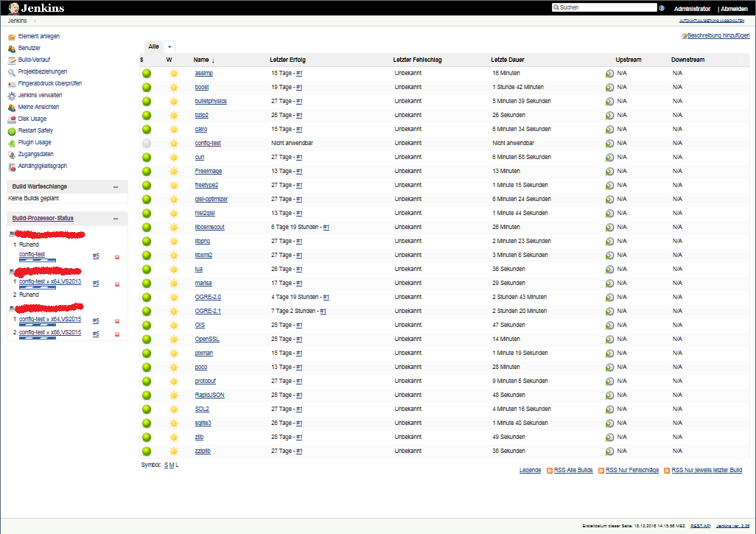Sort the jobs table by Name column
Viewport: 756px width, 534px height.
click(x=201, y=60)
